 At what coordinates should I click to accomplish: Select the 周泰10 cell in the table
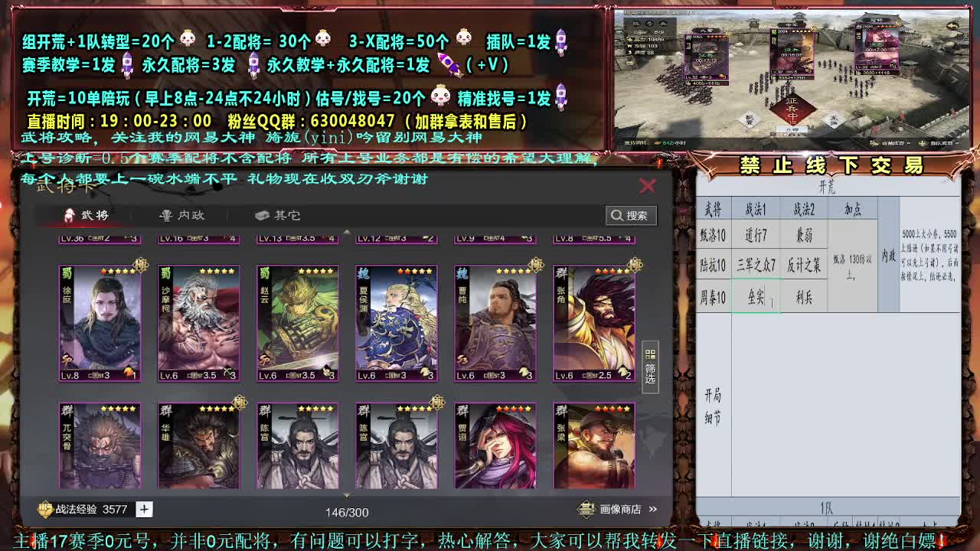click(713, 297)
